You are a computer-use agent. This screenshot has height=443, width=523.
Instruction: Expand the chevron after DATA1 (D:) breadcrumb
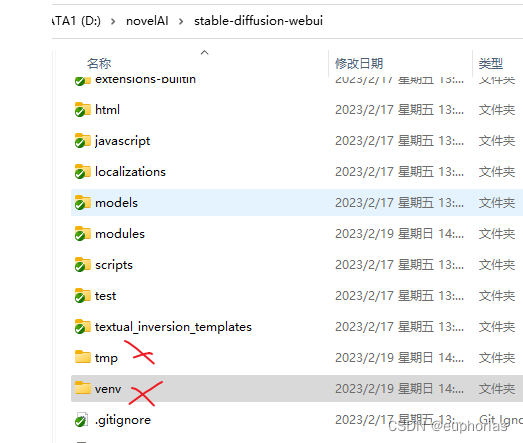pos(113,21)
